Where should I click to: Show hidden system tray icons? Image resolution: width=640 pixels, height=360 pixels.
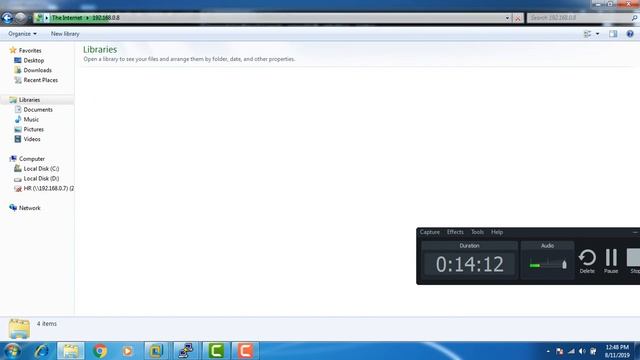point(548,351)
